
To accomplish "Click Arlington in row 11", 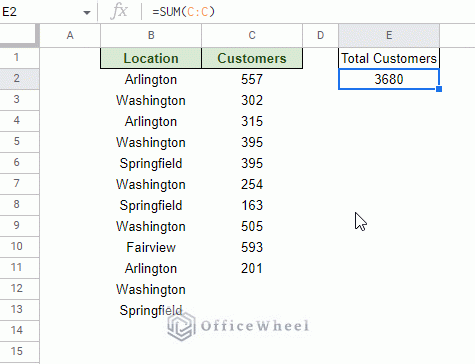I will pos(151,268).
